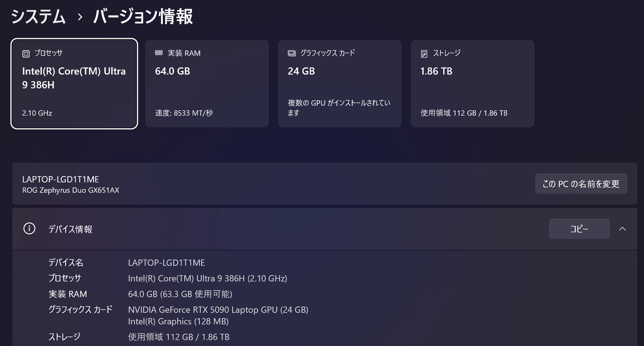Click the バージョン情報 page title

143,17
